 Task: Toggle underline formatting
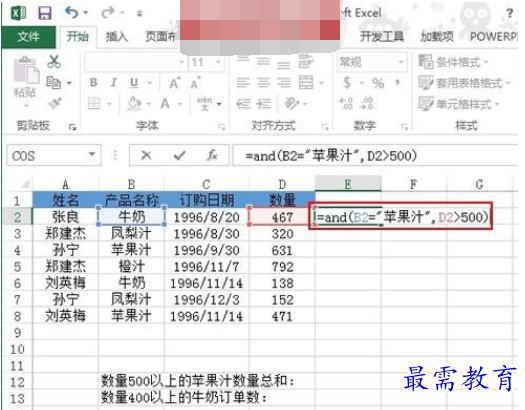[x=134, y=83]
